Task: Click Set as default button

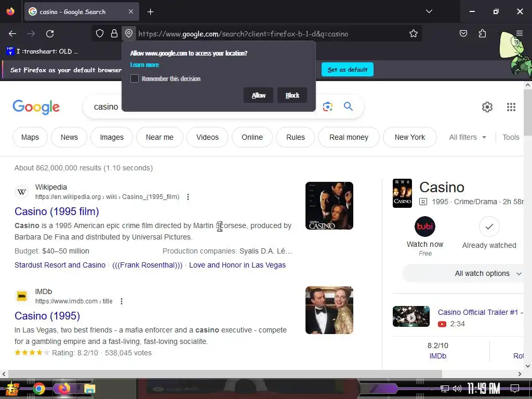Action: pyautogui.click(x=348, y=70)
